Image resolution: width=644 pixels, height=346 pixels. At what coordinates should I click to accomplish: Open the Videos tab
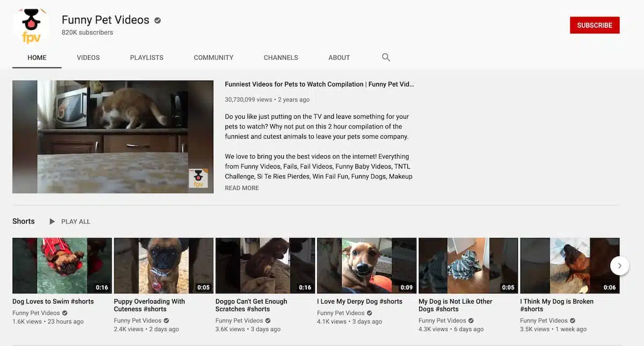tap(88, 57)
